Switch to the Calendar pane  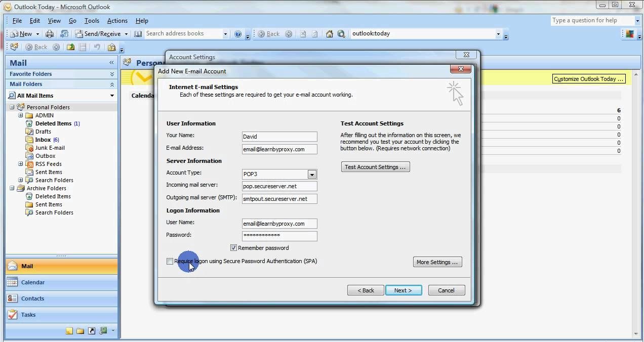(61, 282)
